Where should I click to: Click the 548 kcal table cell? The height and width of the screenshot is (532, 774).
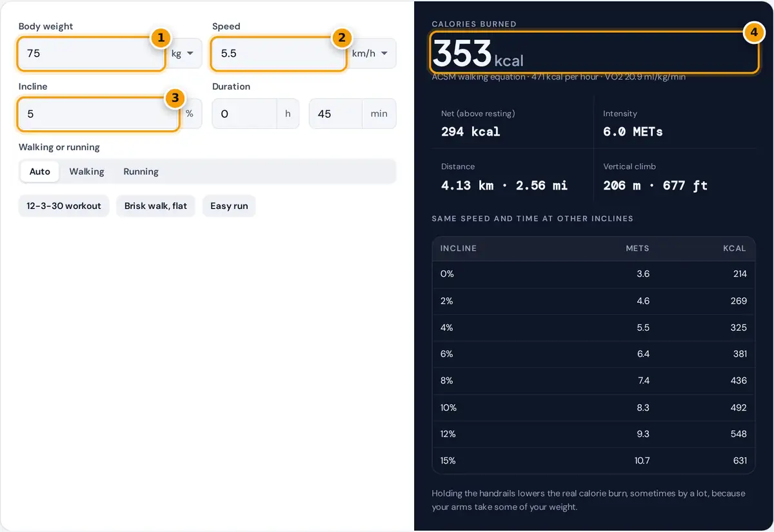pyautogui.click(x=739, y=434)
